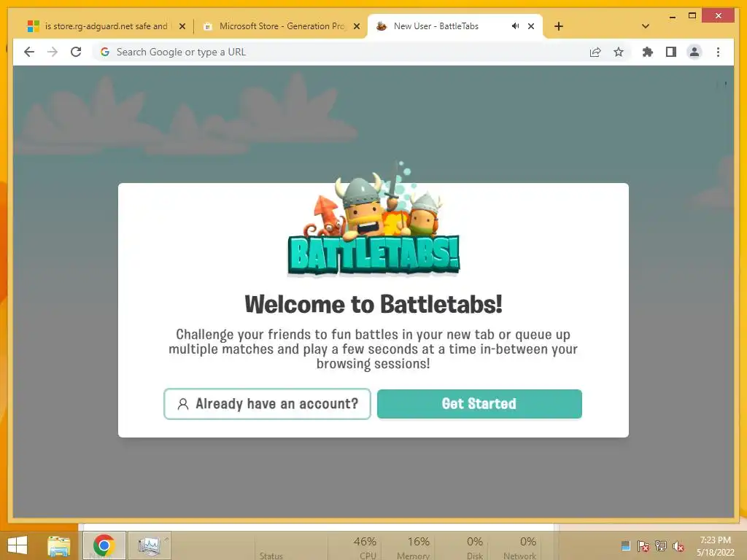The width and height of the screenshot is (747, 560).
Task: Maximize the Chrome window
Action: click(692, 16)
